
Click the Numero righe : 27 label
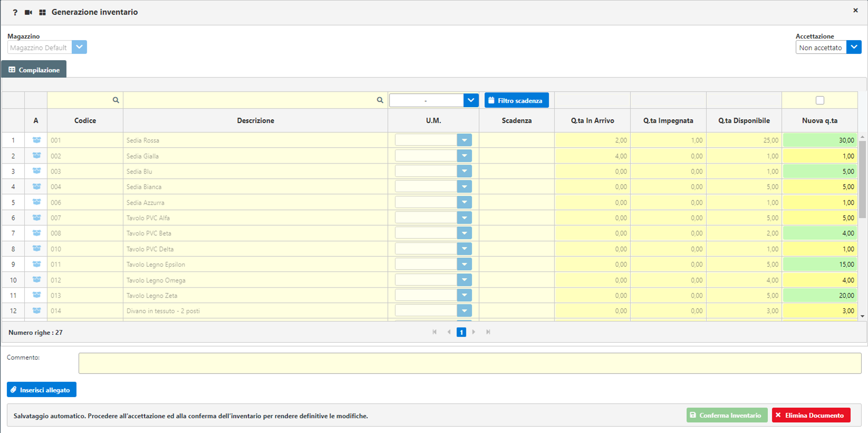(x=35, y=332)
